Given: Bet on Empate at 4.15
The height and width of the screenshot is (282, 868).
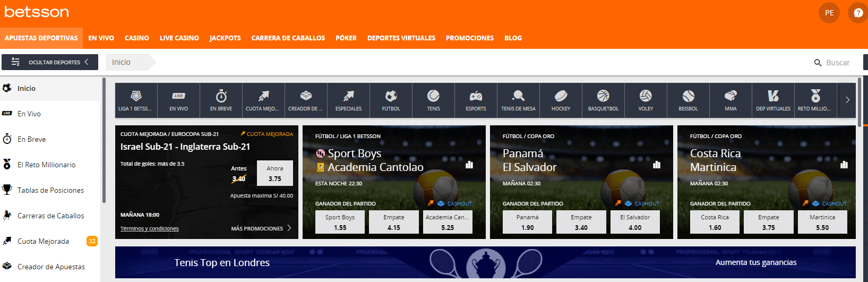Looking at the screenshot, I should coord(394,222).
